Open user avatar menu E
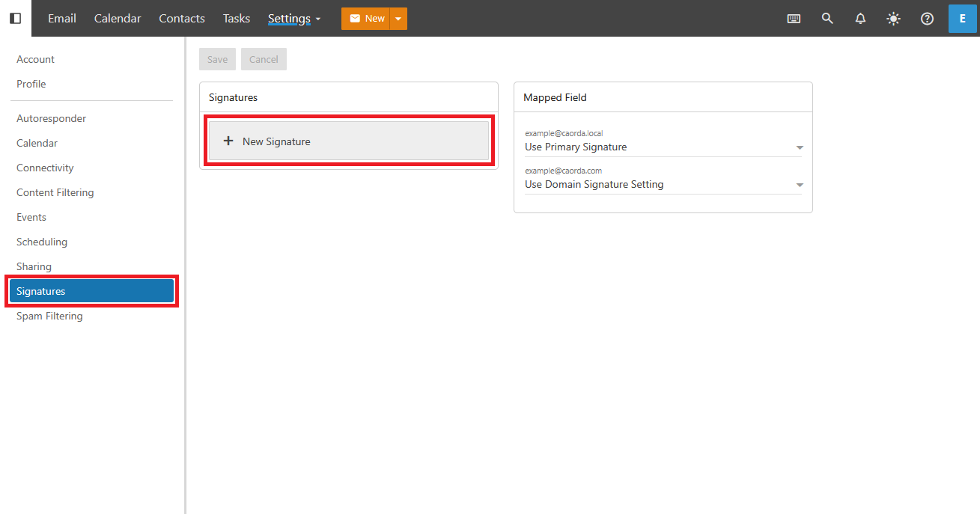 point(962,19)
